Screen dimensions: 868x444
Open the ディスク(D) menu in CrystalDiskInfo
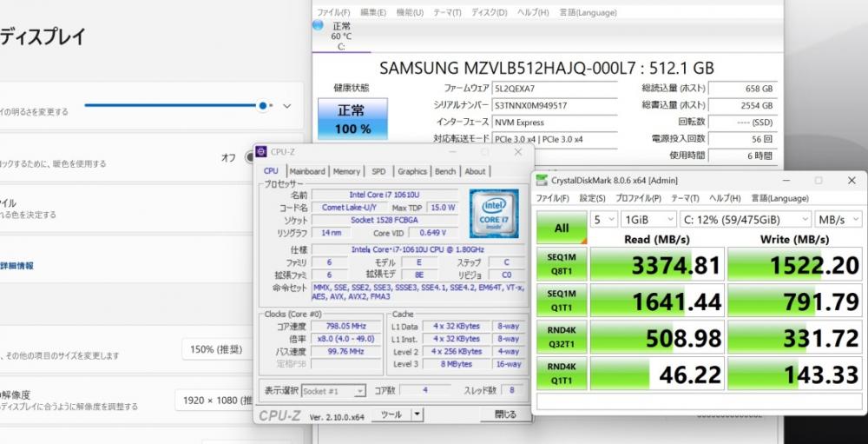click(490, 12)
